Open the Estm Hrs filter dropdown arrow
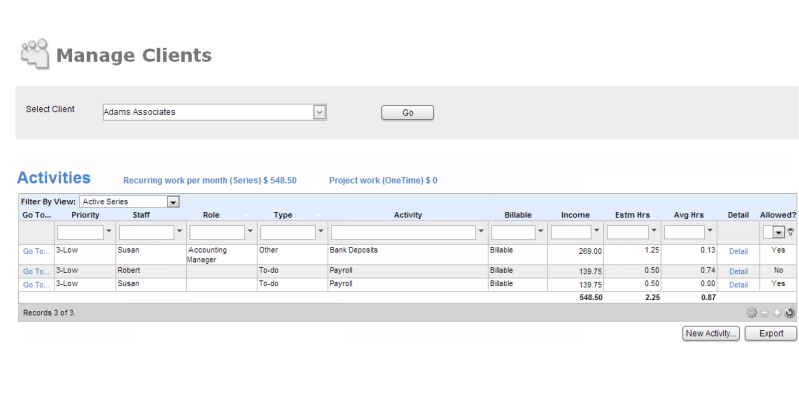The image size is (799, 401). click(654, 231)
